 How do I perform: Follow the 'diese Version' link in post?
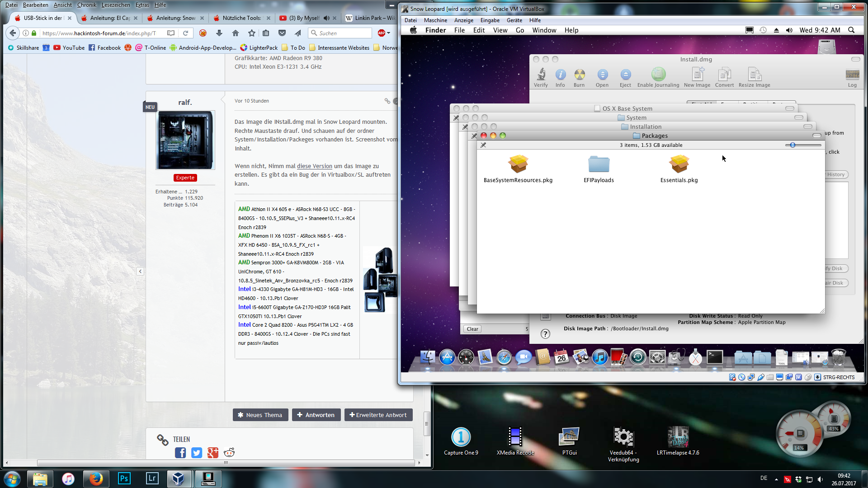314,166
